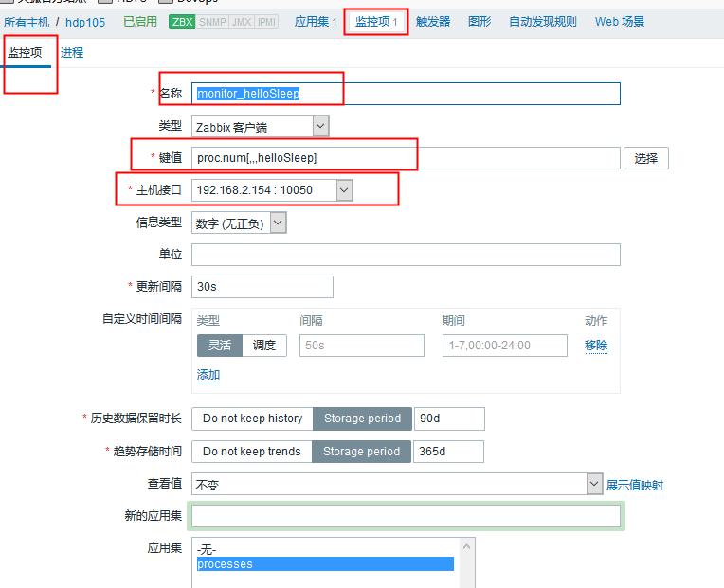Screen dimensions: 724x588
Task: Choose history Storage period option
Action: coord(362,419)
